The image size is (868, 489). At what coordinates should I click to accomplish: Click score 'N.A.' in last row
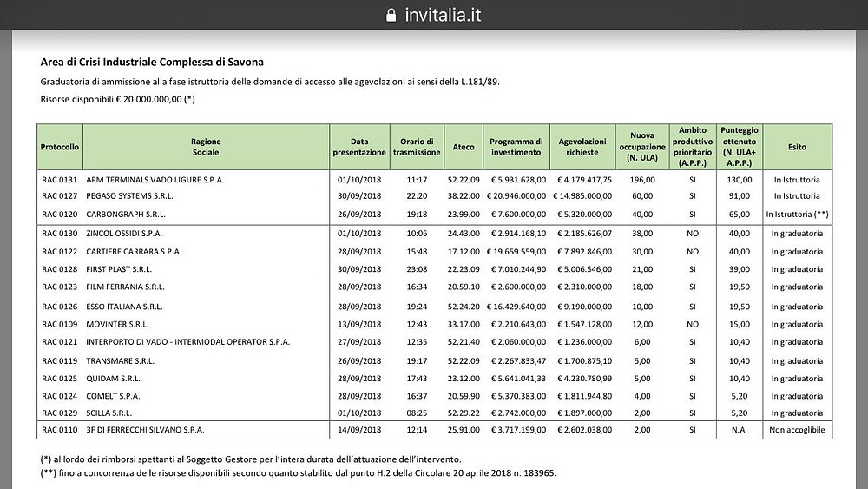click(x=739, y=430)
